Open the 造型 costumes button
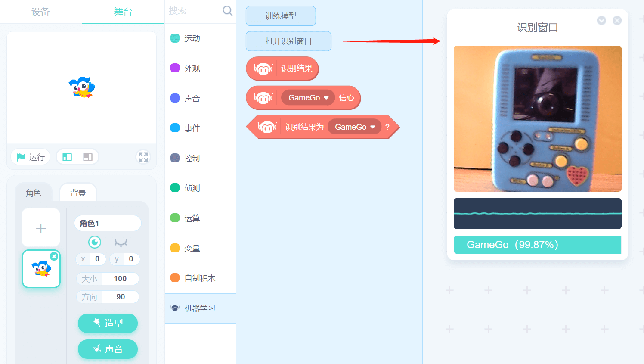The width and height of the screenshot is (644, 364). [x=108, y=323]
